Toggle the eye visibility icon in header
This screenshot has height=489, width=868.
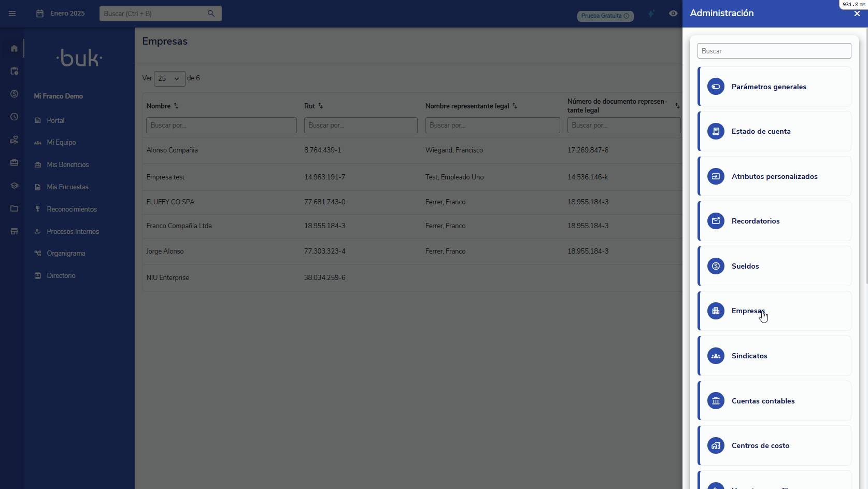673,13
